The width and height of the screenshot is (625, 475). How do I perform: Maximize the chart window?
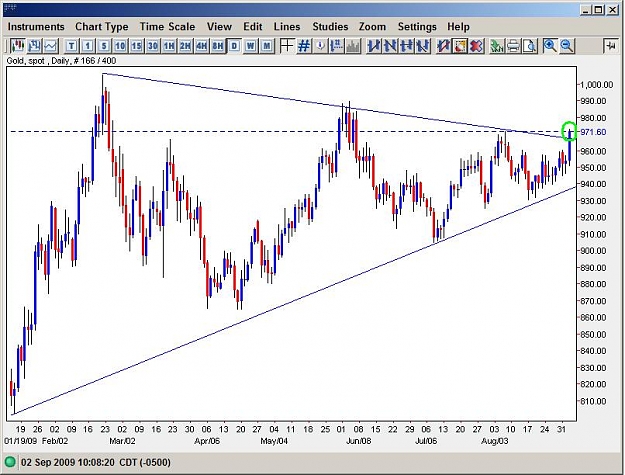(598, 9)
